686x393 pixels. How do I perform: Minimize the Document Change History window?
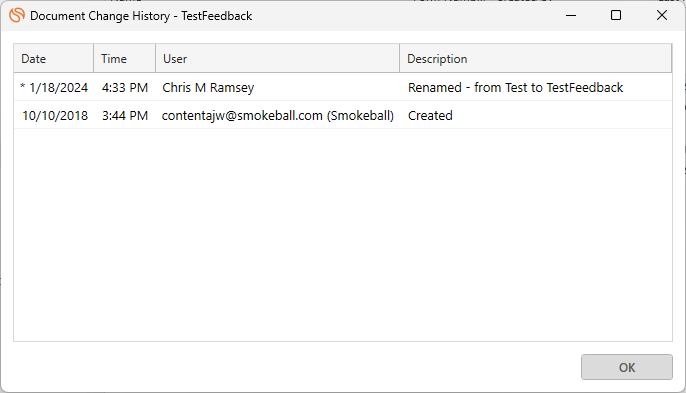[571, 15]
